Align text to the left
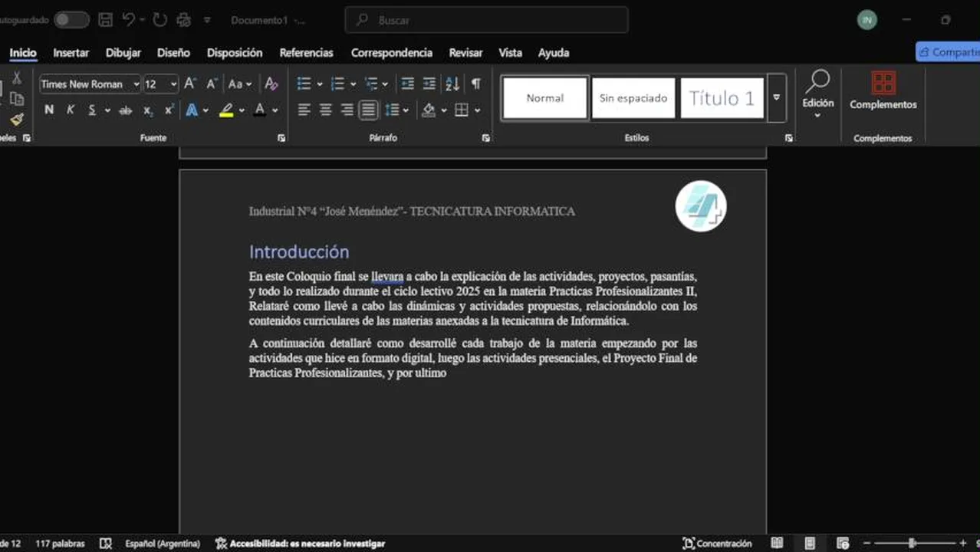 click(304, 110)
